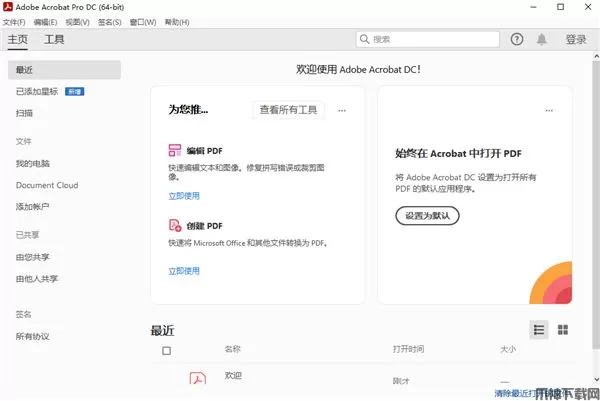Open the 文件(F) menu
This screenshot has height=401, width=600.
(x=14, y=22)
